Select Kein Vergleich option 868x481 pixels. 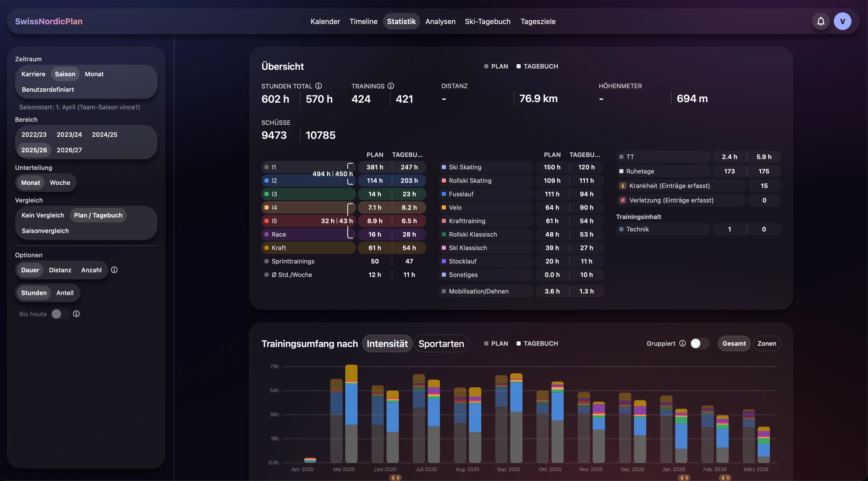coord(43,215)
